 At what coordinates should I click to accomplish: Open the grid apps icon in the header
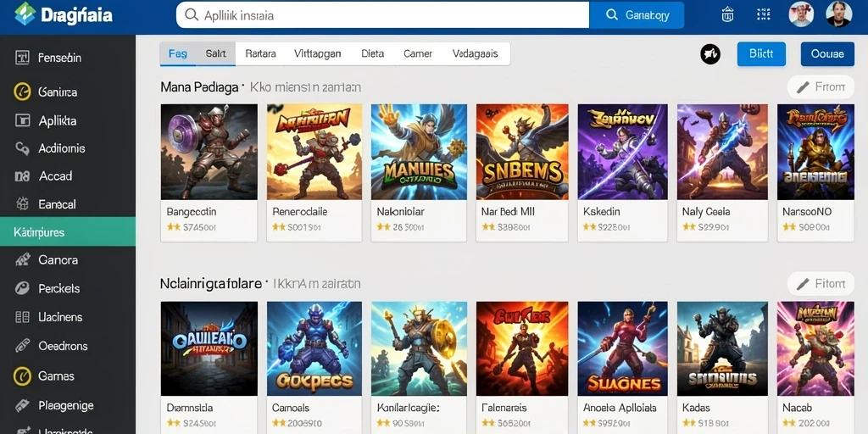[x=764, y=14]
